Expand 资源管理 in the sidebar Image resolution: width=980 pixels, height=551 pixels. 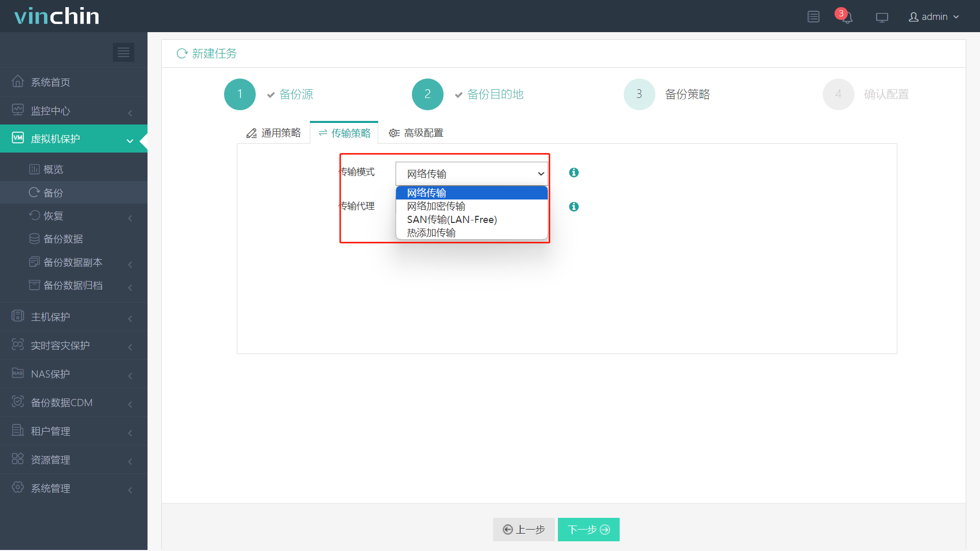[x=73, y=460]
